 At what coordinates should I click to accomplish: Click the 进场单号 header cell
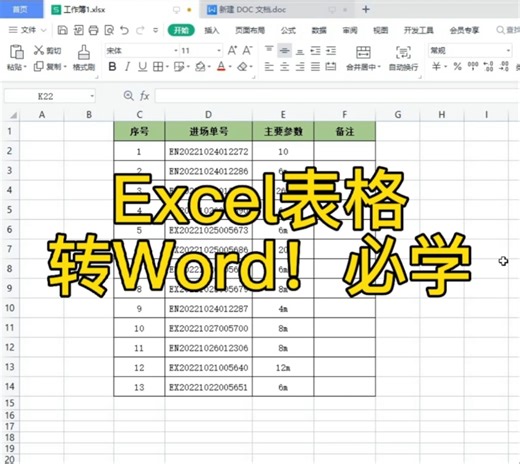[209, 131]
